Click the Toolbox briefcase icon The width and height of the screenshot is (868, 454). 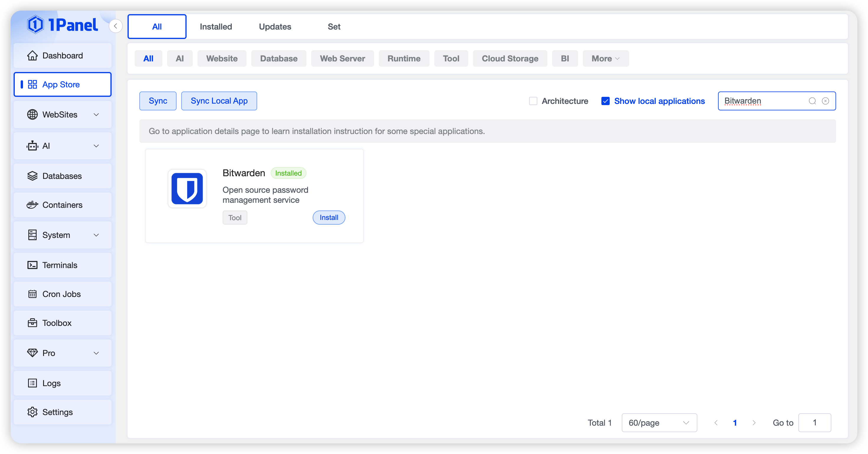coord(32,323)
